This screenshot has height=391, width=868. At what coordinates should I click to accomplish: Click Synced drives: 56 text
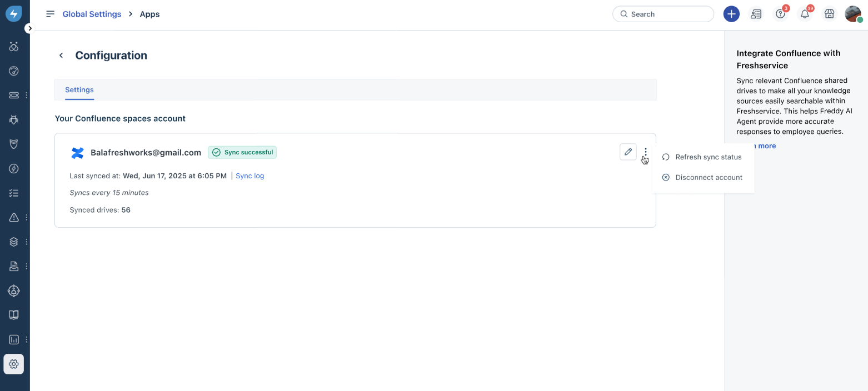[x=100, y=210]
